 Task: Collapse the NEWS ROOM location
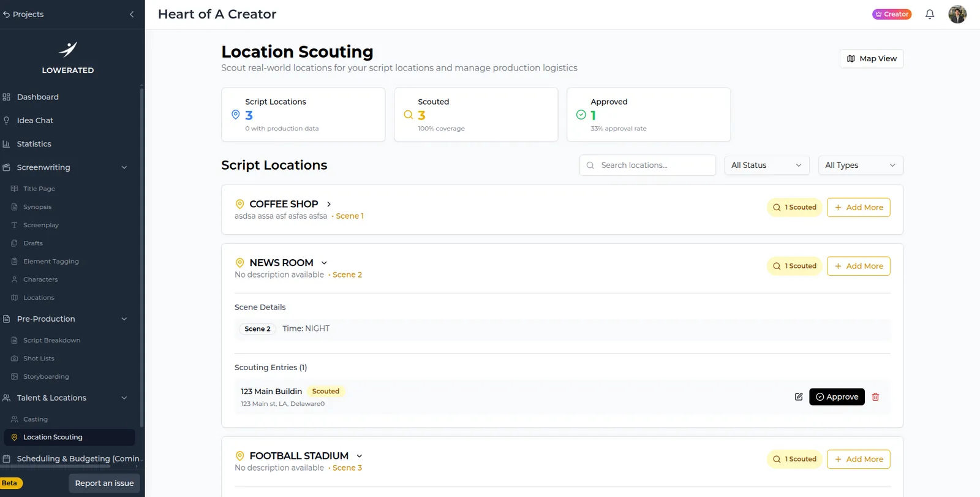point(324,263)
